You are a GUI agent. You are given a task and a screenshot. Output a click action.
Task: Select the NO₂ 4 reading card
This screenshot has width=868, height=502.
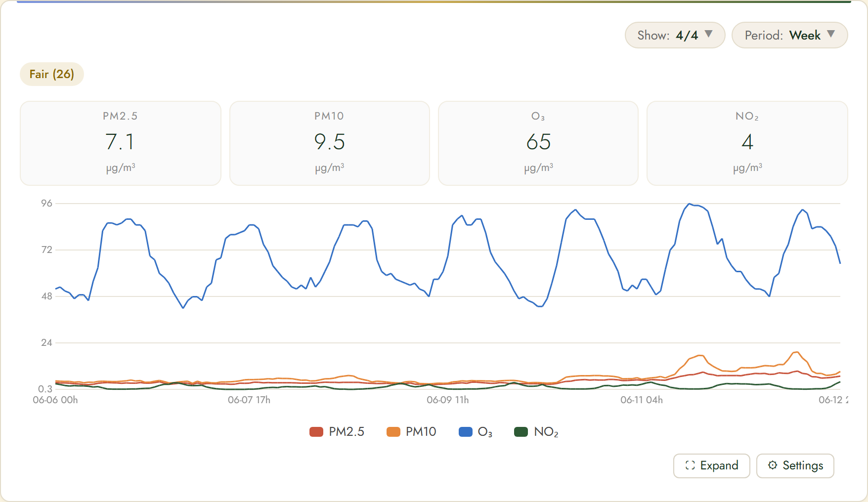click(x=747, y=143)
